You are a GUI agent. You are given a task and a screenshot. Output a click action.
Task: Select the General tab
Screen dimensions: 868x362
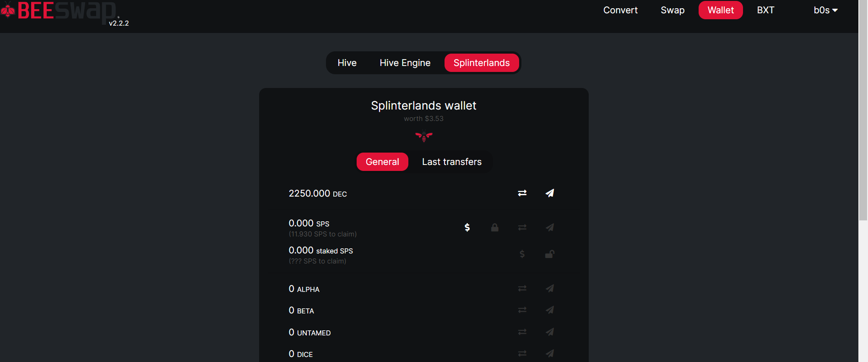pos(382,162)
